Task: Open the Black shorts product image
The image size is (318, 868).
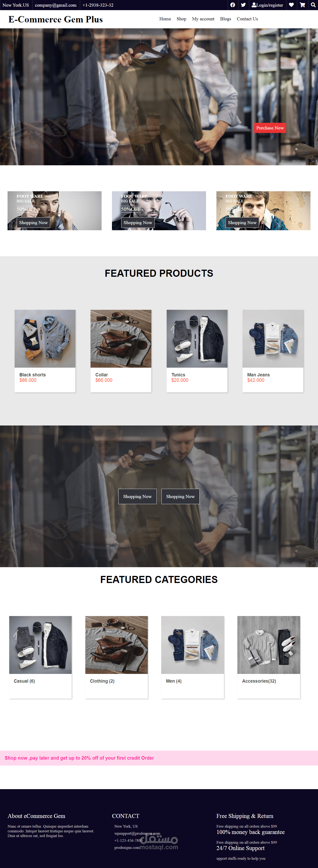Action: click(x=45, y=339)
